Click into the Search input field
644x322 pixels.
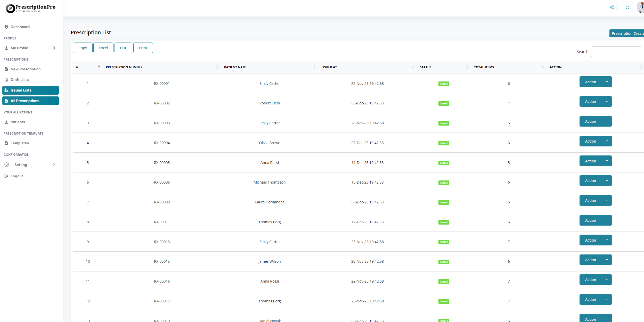tap(616, 52)
